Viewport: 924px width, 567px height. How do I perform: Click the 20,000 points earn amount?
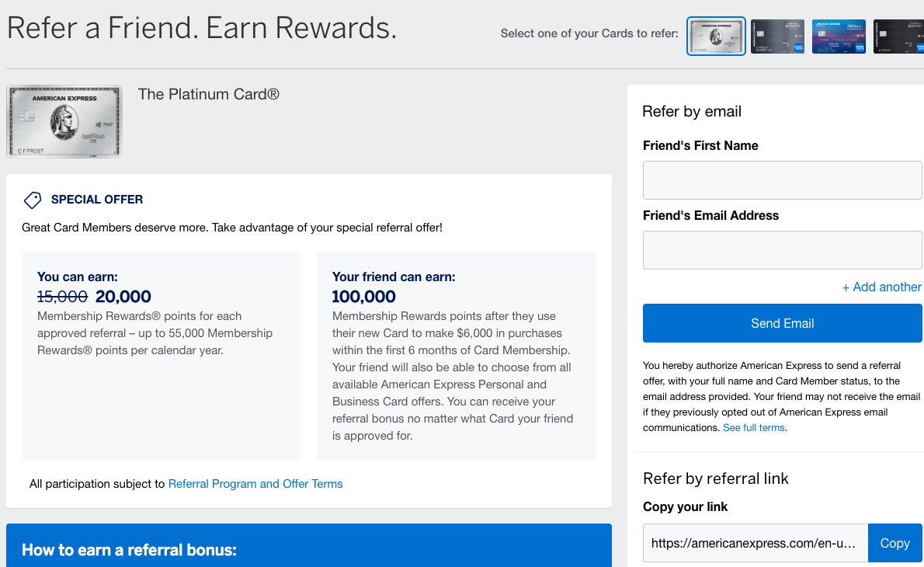click(123, 296)
